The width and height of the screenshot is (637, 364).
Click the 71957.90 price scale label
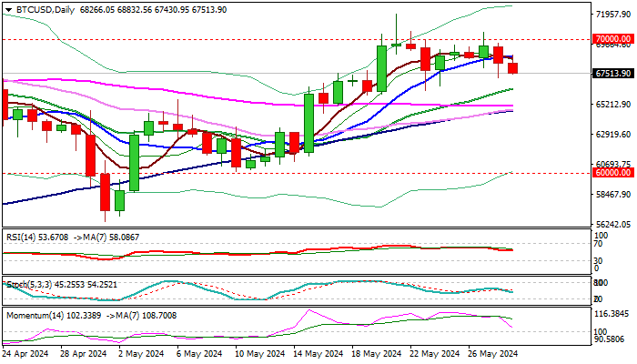click(x=613, y=15)
